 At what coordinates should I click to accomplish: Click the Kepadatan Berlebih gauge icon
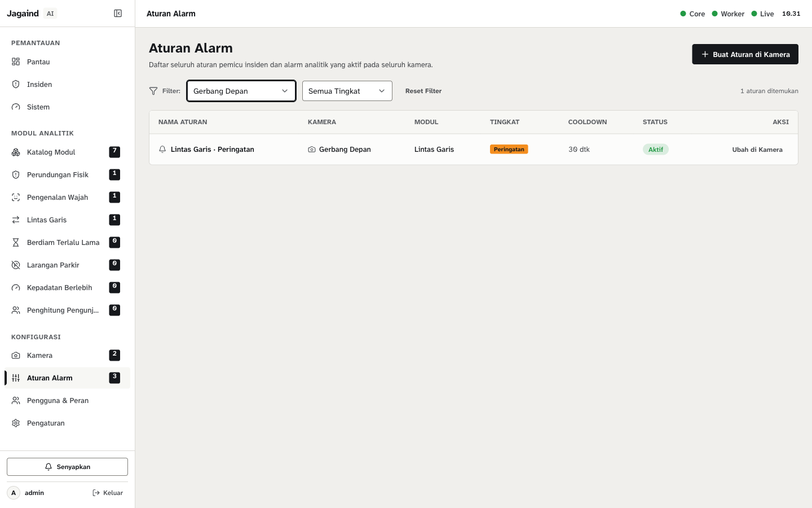[16, 287]
